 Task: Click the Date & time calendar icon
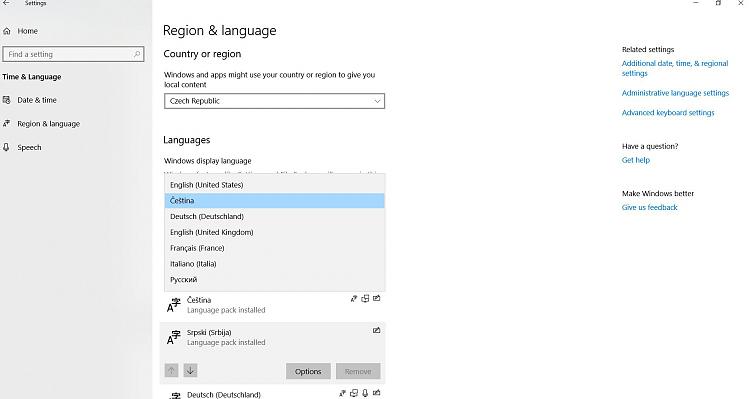click(7, 100)
